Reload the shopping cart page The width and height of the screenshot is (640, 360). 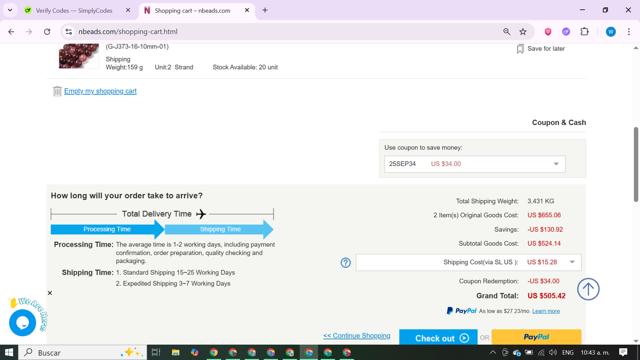47,31
